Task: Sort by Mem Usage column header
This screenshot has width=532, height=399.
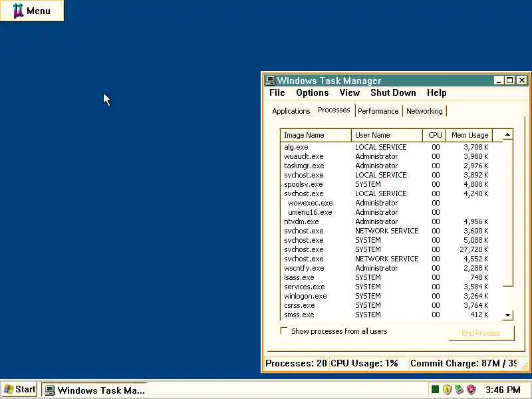Action: click(x=469, y=135)
